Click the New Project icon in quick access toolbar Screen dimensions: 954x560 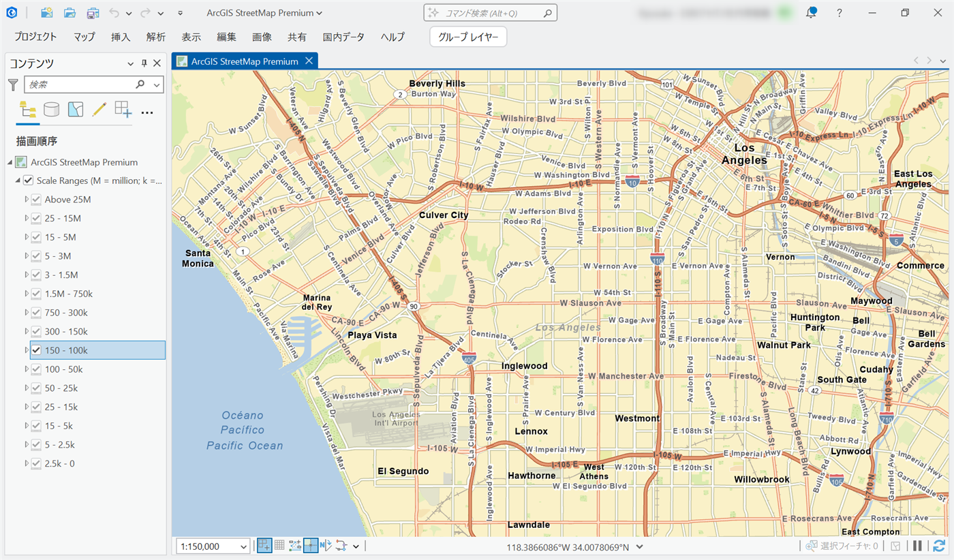pos(46,13)
